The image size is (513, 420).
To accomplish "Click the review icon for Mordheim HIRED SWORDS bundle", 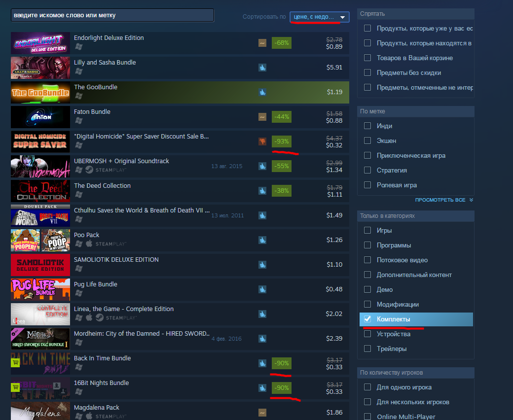I will (262, 339).
